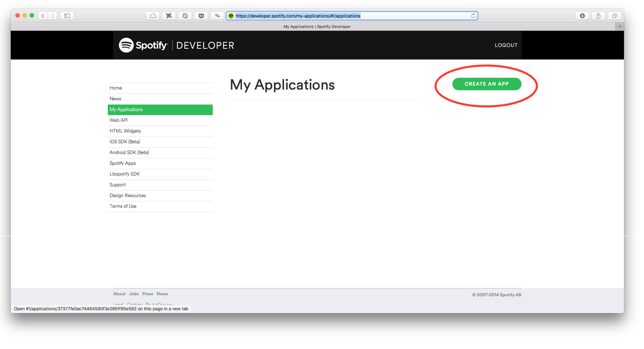644x349 pixels.
Task: Open Spotify Apps in the sidebar
Action: [160, 163]
